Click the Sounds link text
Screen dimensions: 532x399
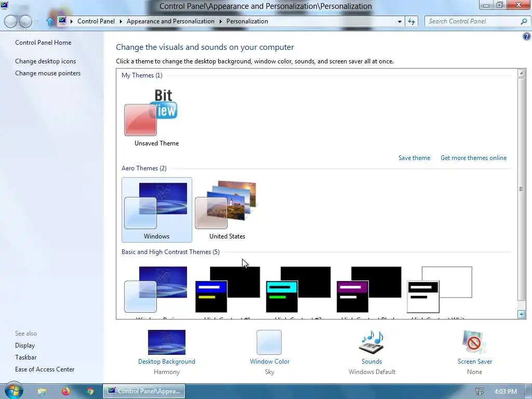coord(371,362)
